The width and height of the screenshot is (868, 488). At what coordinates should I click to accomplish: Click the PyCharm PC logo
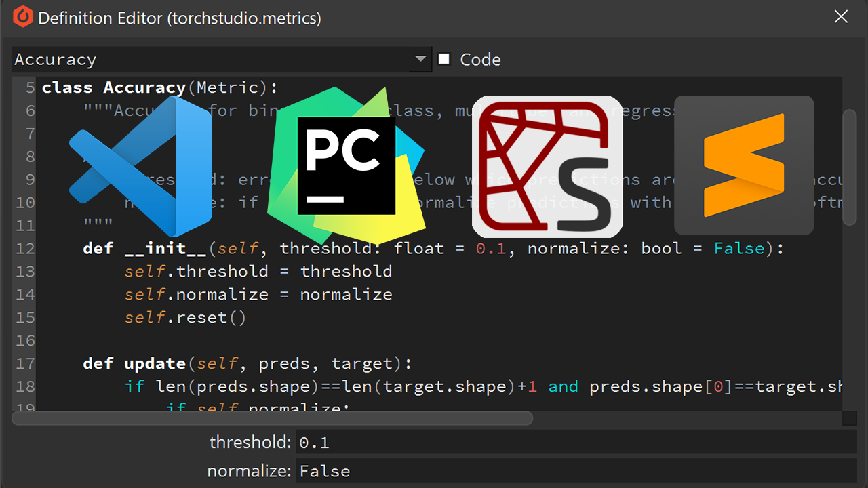(x=346, y=166)
